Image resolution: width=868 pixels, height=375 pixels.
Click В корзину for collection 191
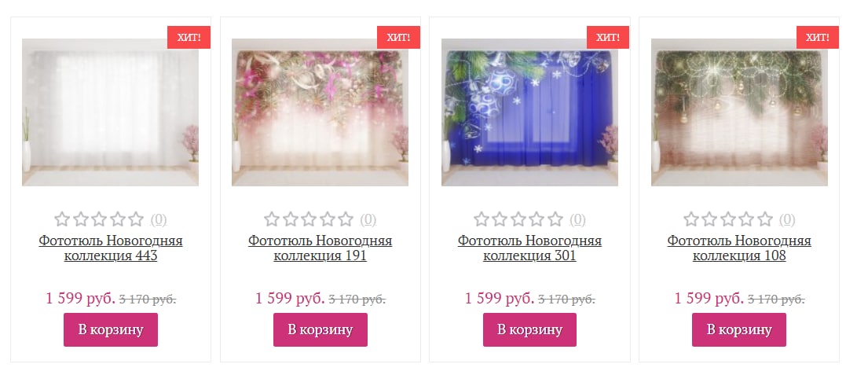point(320,329)
